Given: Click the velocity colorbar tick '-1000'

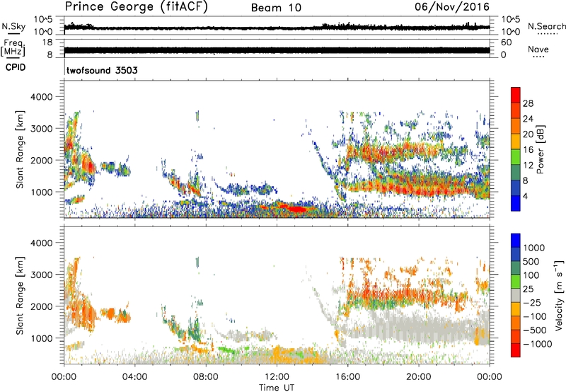Looking at the screenshot, I should tap(538, 344).
